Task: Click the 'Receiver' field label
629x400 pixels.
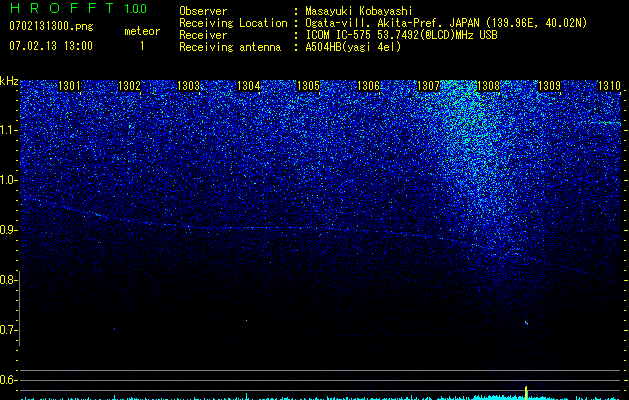Action: [x=203, y=35]
